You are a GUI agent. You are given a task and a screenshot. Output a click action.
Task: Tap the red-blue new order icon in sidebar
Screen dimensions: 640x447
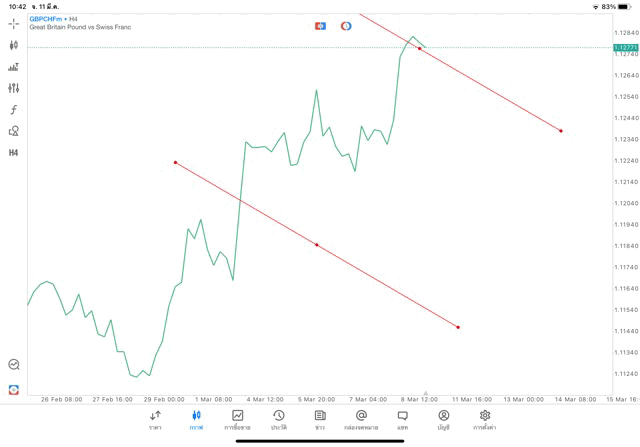tap(13, 389)
